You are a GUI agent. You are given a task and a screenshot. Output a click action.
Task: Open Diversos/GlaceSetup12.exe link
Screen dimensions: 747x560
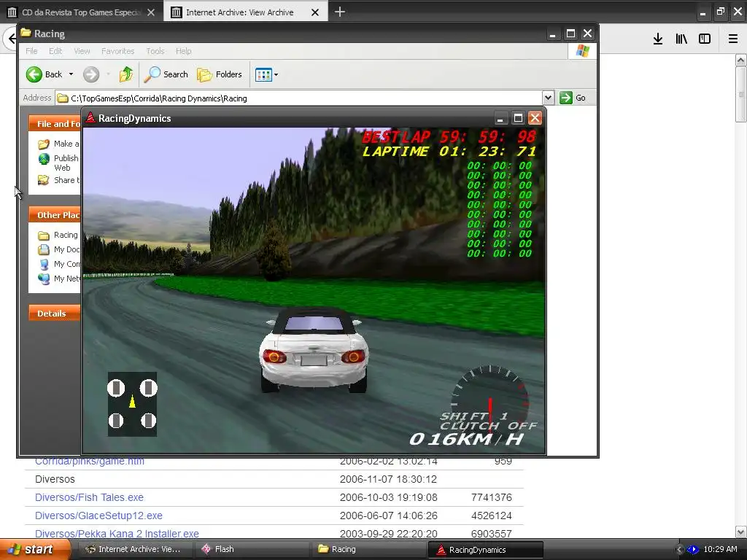[x=98, y=516]
